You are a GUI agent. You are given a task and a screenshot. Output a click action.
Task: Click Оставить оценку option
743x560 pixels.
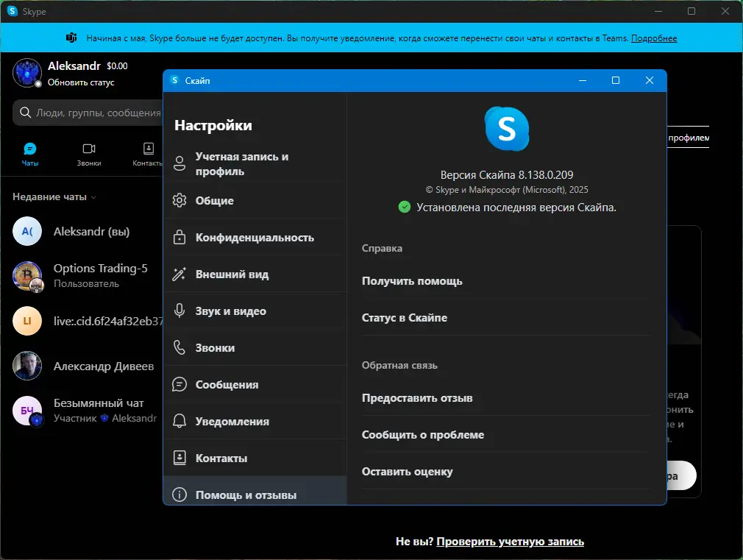pos(407,472)
